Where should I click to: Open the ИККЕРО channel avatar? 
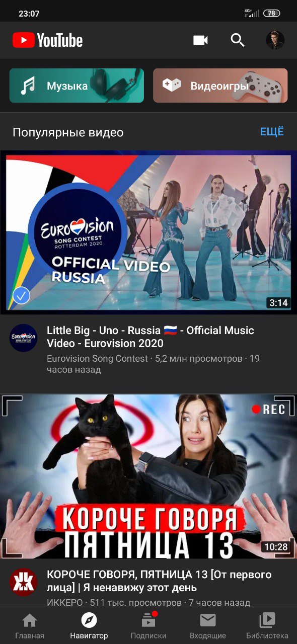(23, 582)
